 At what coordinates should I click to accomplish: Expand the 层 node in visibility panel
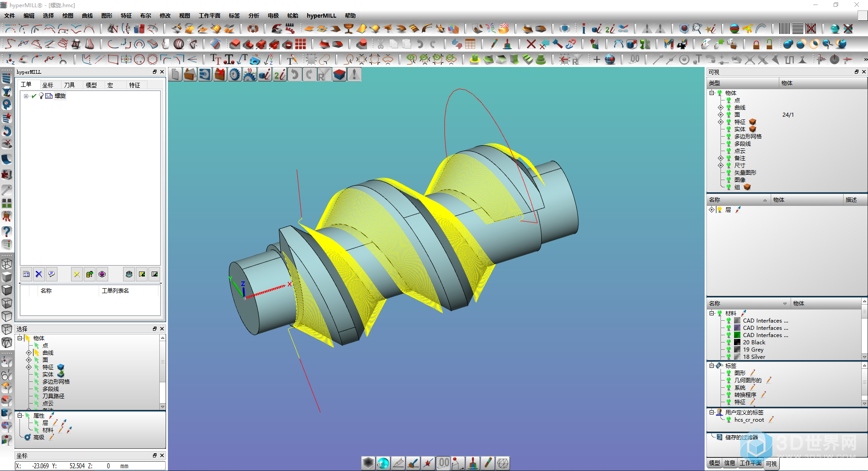(x=711, y=210)
